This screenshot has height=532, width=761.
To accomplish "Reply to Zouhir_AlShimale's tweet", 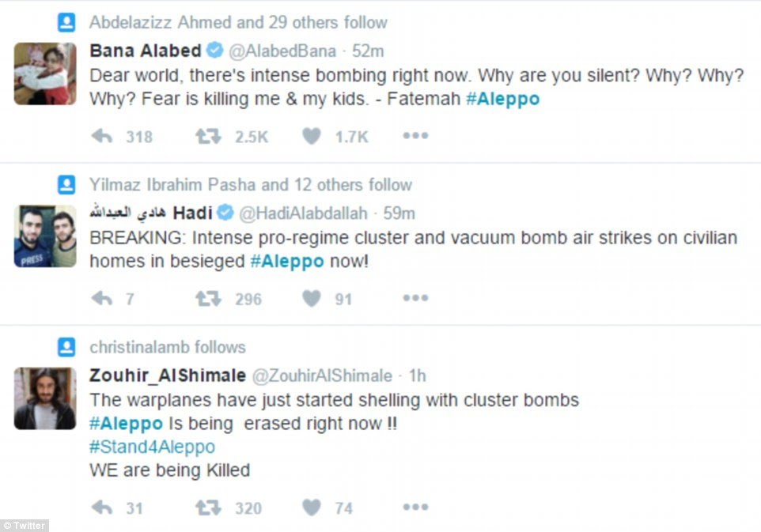I will (x=102, y=507).
